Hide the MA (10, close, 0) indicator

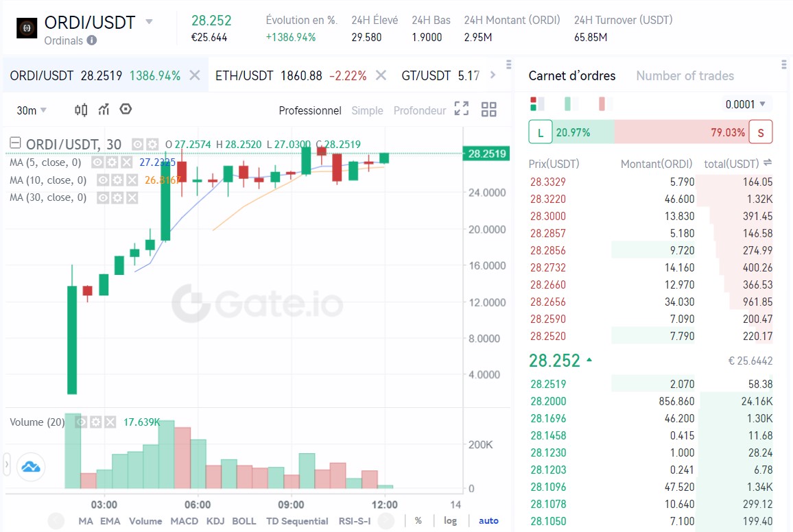pos(103,180)
